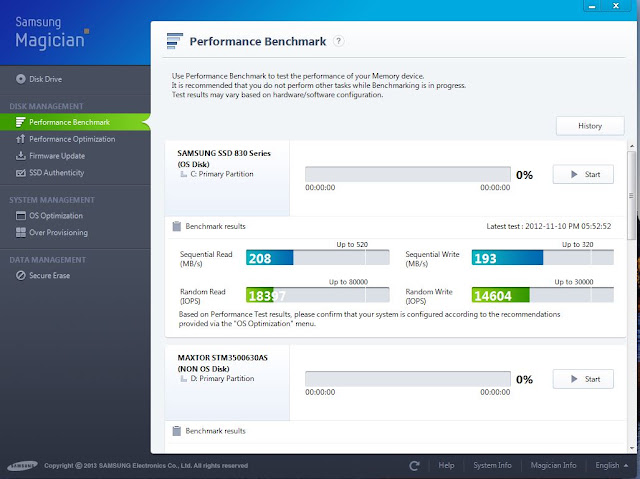The height and width of the screenshot is (479, 640).
Task: Click the Performance Benchmark page header icon
Action: pos(175,41)
